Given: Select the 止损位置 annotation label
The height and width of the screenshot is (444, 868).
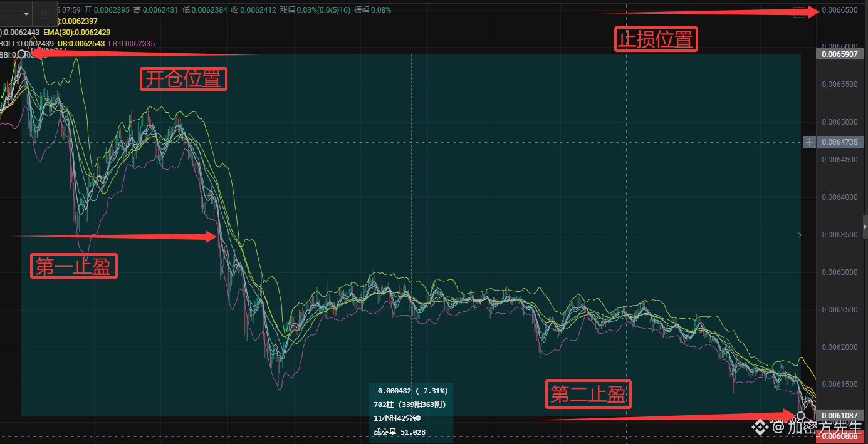Looking at the screenshot, I should pyautogui.click(x=656, y=39).
